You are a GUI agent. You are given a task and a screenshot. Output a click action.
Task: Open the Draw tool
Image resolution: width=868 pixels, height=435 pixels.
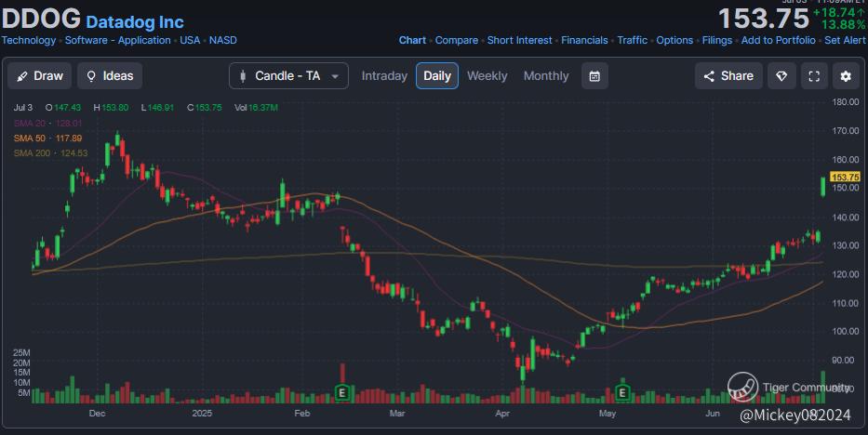39,75
